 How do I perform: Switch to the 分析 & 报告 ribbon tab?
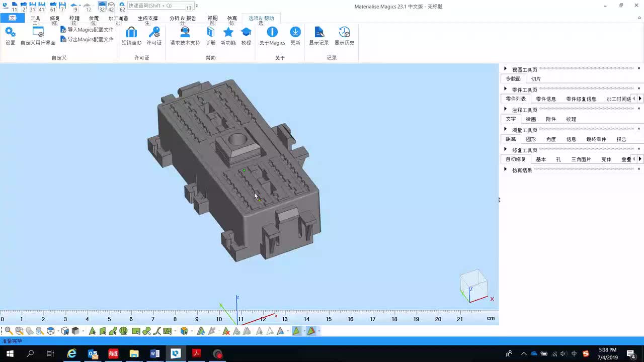point(183,19)
